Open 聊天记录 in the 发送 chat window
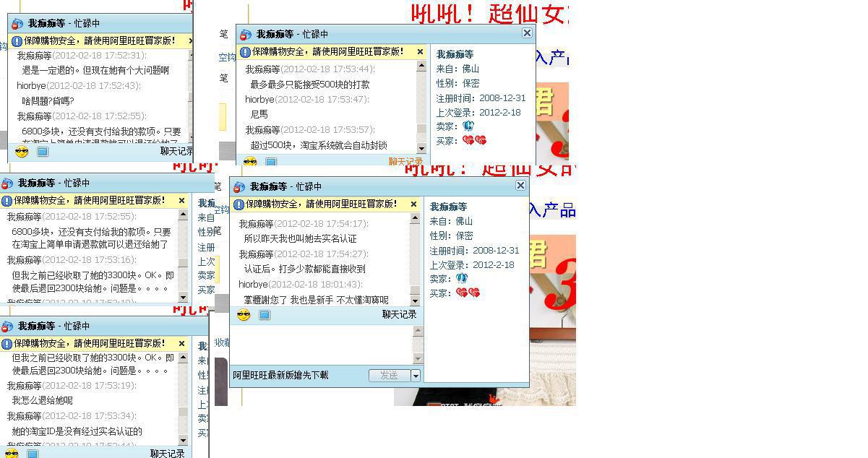Screen dimensions: 868x458 click(x=399, y=315)
